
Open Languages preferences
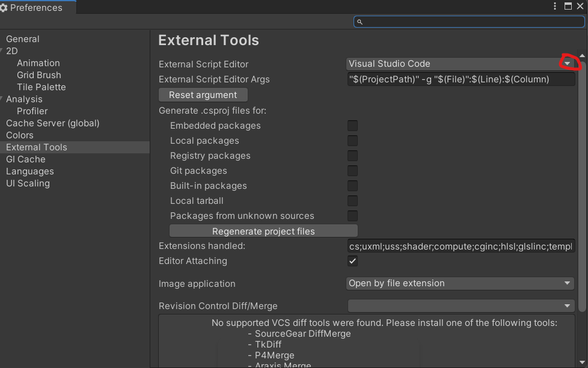click(x=30, y=171)
